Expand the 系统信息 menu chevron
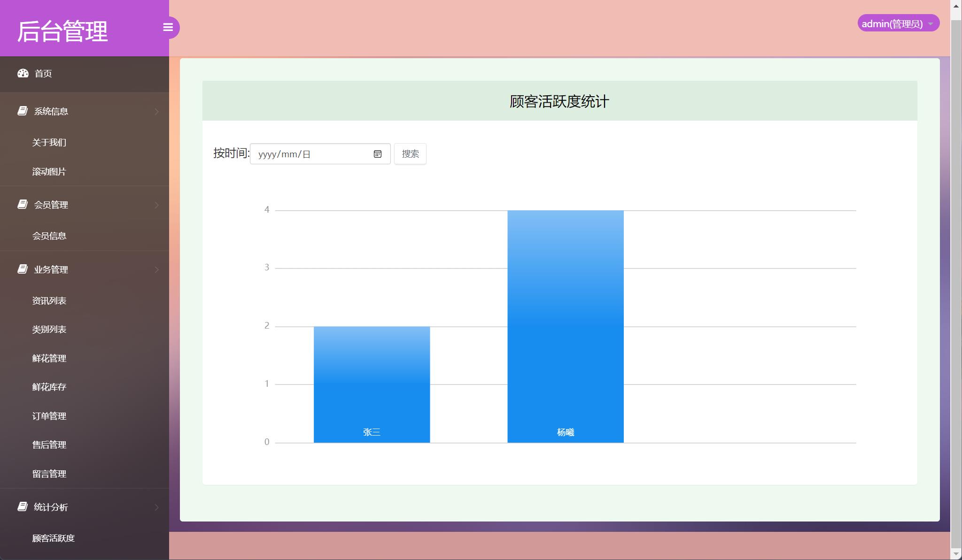 [x=156, y=111]
